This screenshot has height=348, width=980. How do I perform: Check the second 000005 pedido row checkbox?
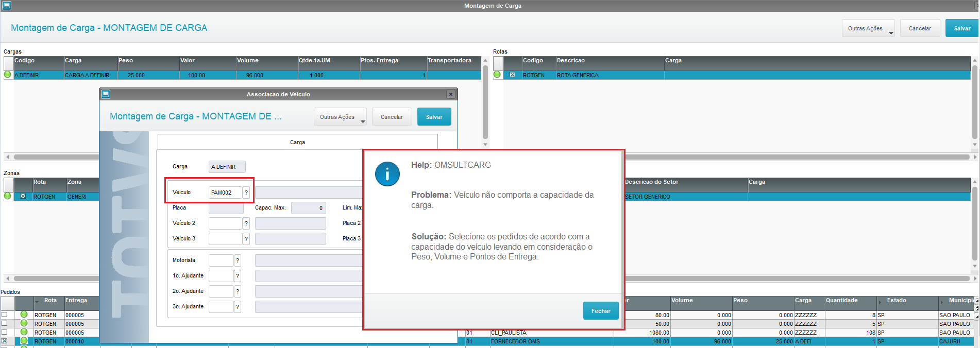click(5, 323)
